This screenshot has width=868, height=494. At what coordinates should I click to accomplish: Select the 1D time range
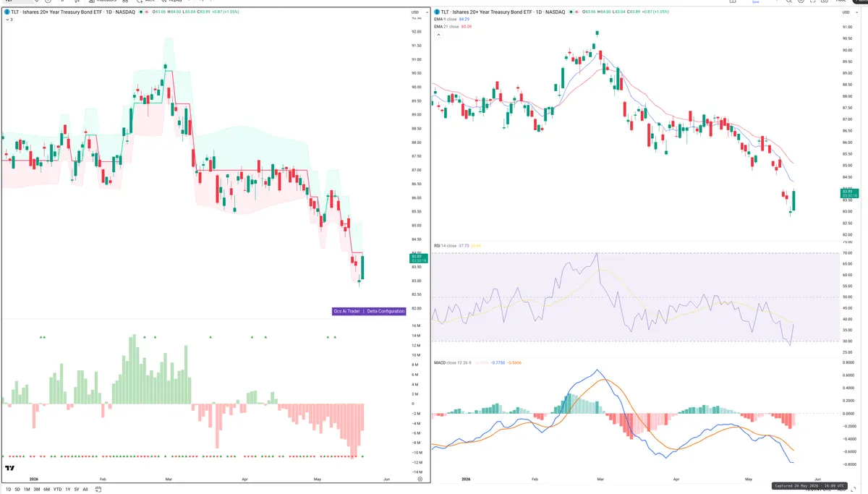click(8, 490)
